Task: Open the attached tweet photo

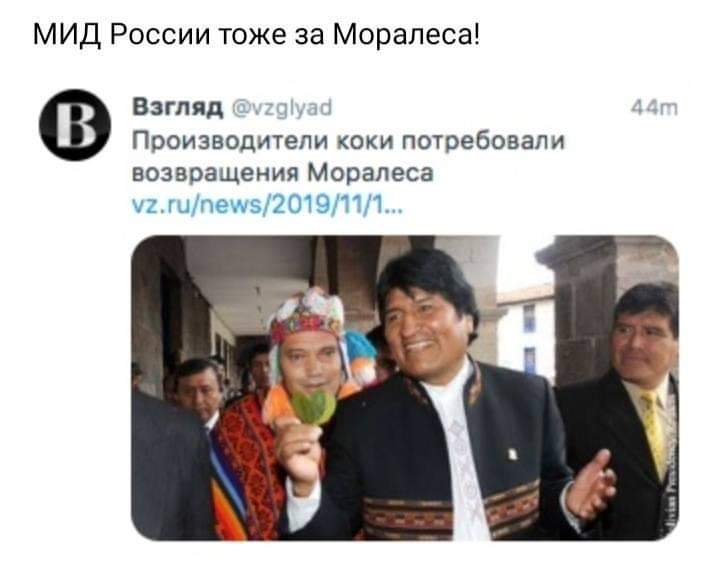Action: click(x=405, y=388)
